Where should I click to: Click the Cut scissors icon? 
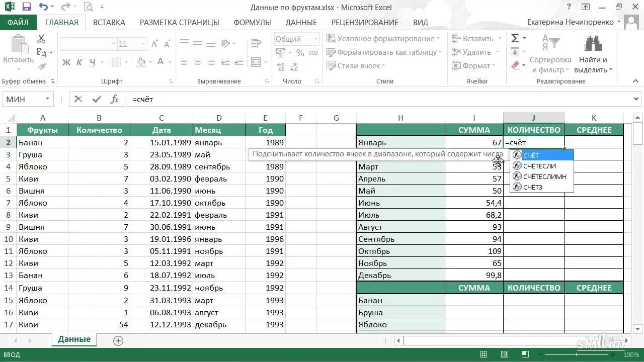coord(41,39)
